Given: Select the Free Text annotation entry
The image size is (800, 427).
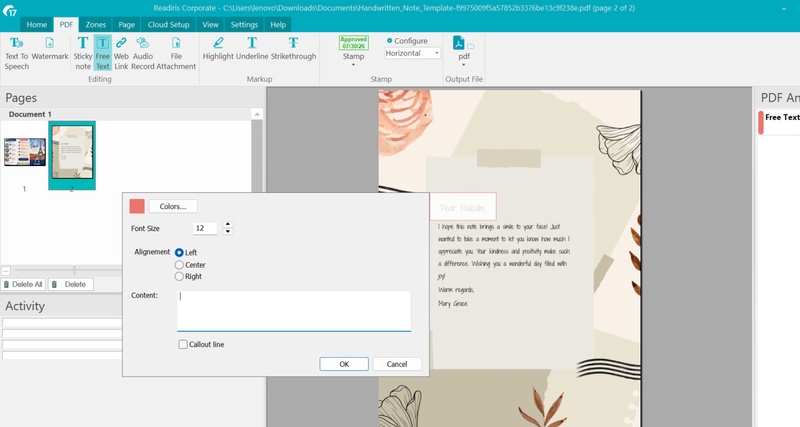Looking at the screenshot, I should pos(779,122).
